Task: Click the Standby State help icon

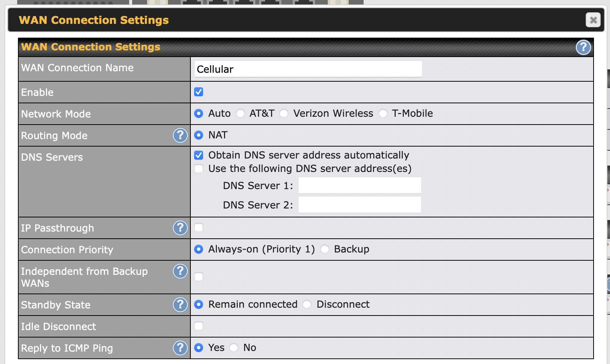Action: click(180, 305)
